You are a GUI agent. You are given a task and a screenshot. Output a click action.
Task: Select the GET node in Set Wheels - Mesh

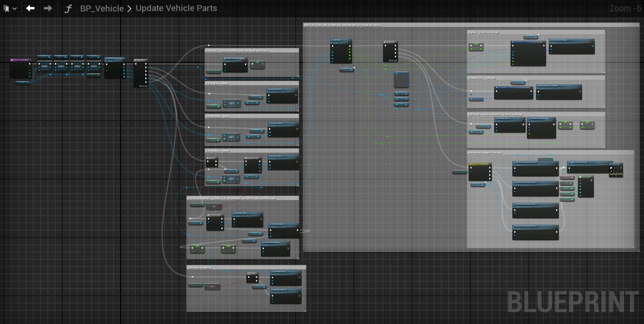pyautogui.click(x=231, y=179)
